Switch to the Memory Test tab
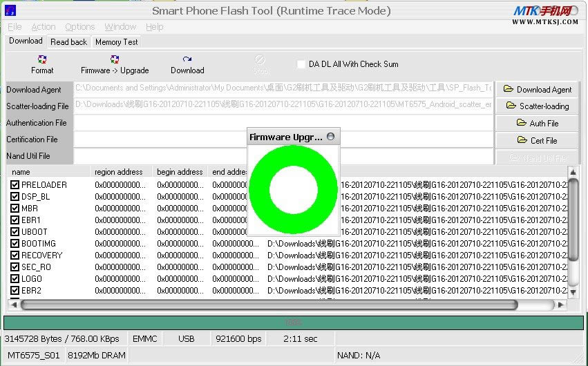The image size is (588, 366). tap(116, 42)
